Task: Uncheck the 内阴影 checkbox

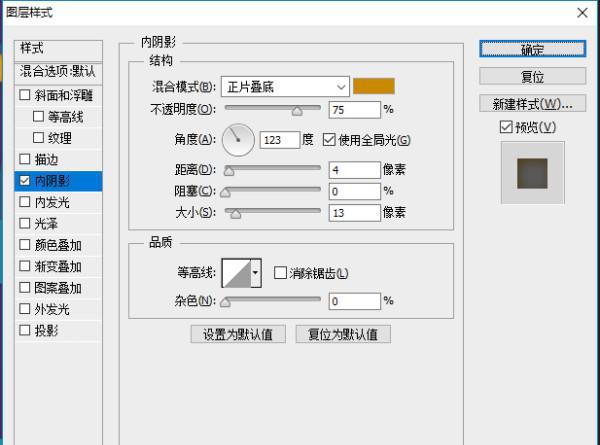Action: pos(25,180)
